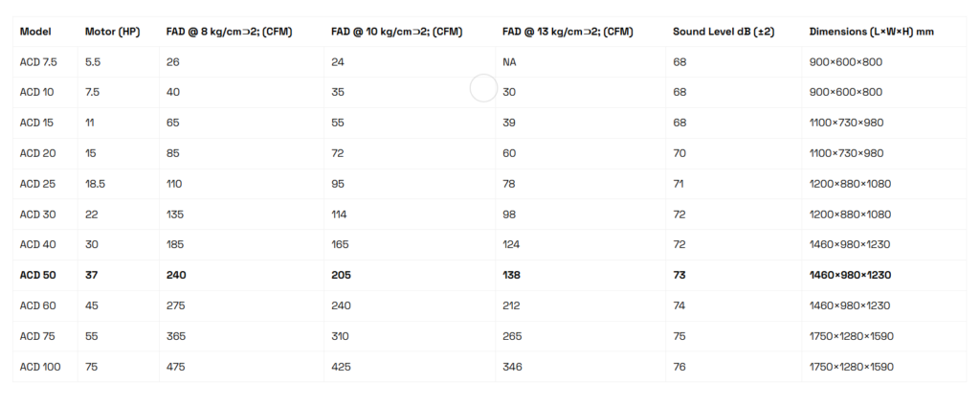Screen dimensions: 980x406
Task: Click the ACD 25 model cell
Action: click(36, 184)
